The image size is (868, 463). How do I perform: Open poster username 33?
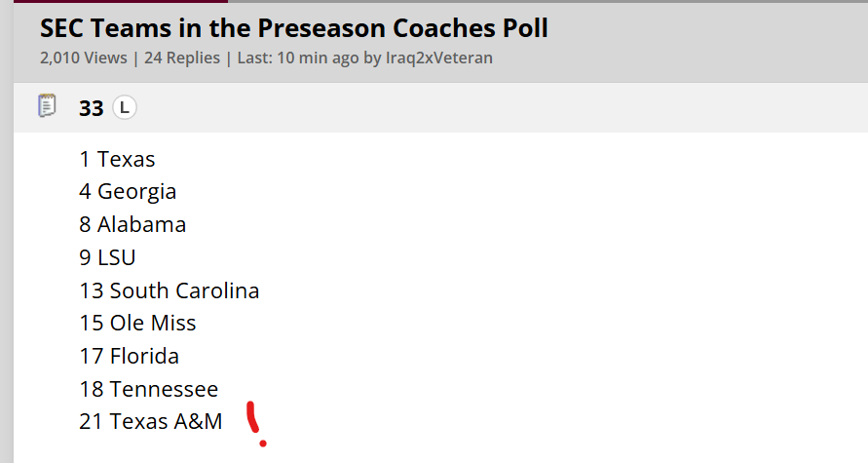pos(92,108)
